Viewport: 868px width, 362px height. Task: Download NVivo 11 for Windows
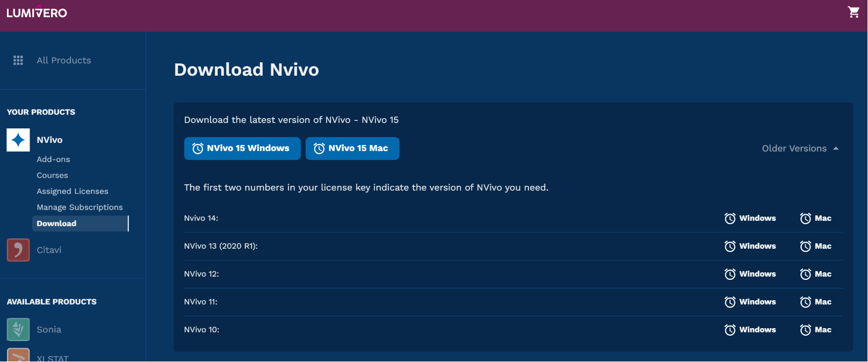750,302
